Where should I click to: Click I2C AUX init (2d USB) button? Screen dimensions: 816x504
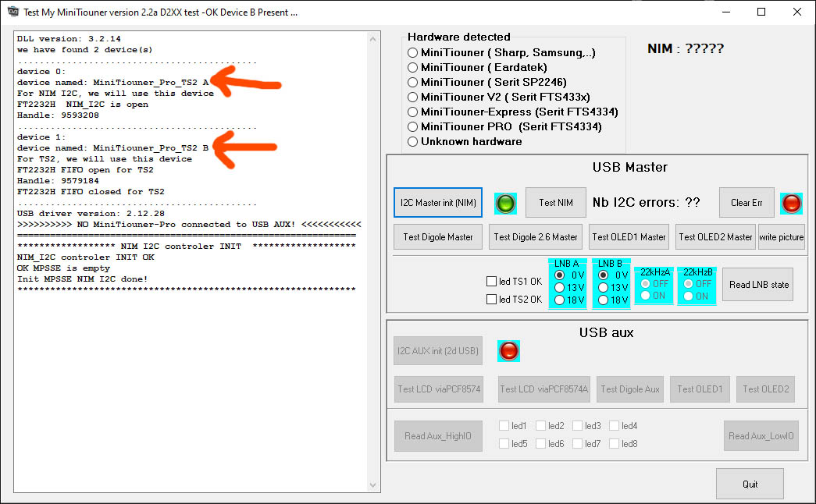tap(437, 351)
